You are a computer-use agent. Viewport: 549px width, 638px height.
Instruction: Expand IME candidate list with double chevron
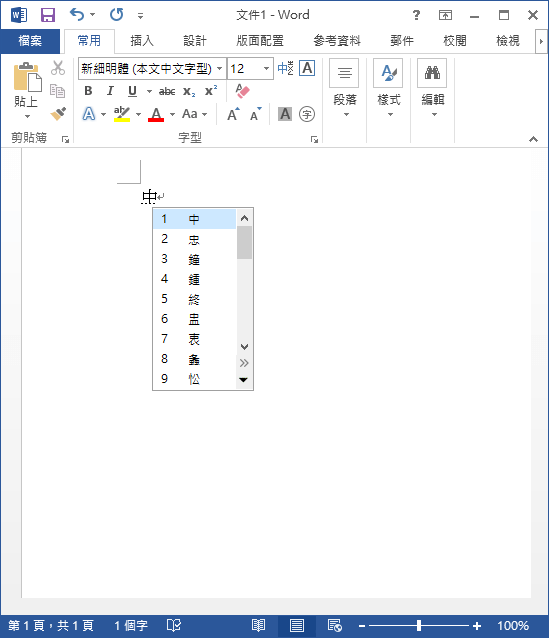244,363
